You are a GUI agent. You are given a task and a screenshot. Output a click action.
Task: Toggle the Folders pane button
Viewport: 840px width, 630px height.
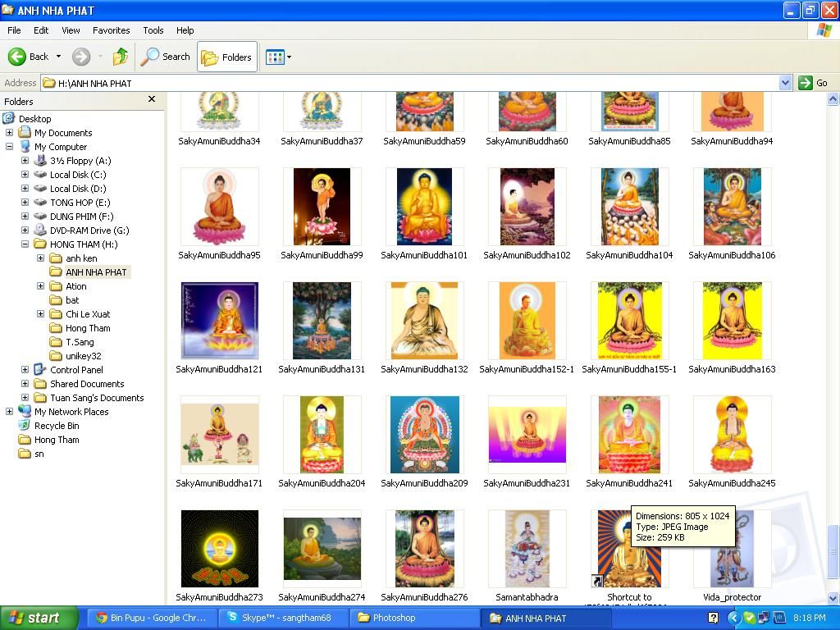[x=227, y=57]
